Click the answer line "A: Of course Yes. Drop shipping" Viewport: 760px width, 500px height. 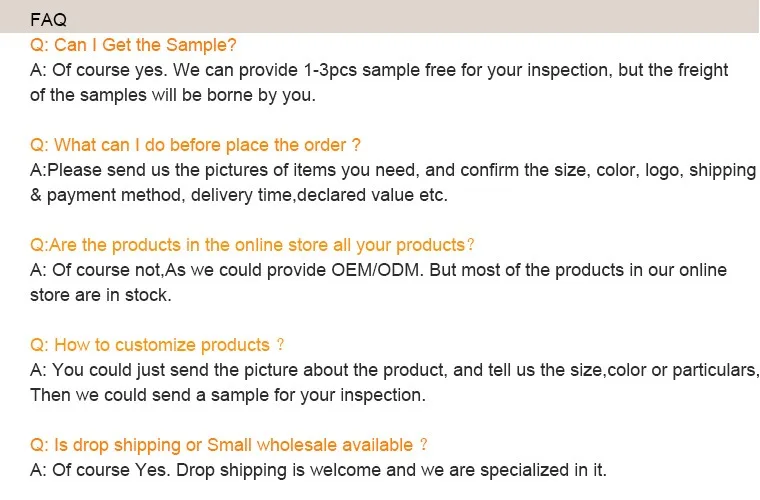[x=318, y=470]
